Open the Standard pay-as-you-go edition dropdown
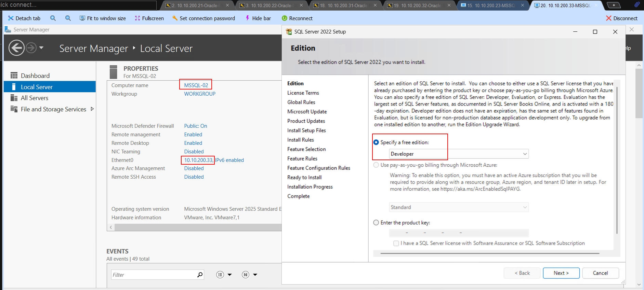This screenshot has width=644, height=290. point(459,207)
